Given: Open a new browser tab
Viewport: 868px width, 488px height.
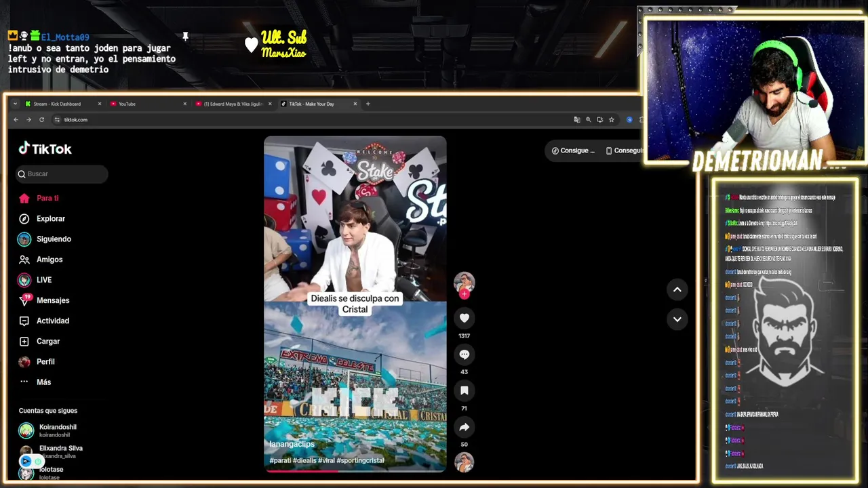Looking at the screenshot, I should click(x=368, y=104).
